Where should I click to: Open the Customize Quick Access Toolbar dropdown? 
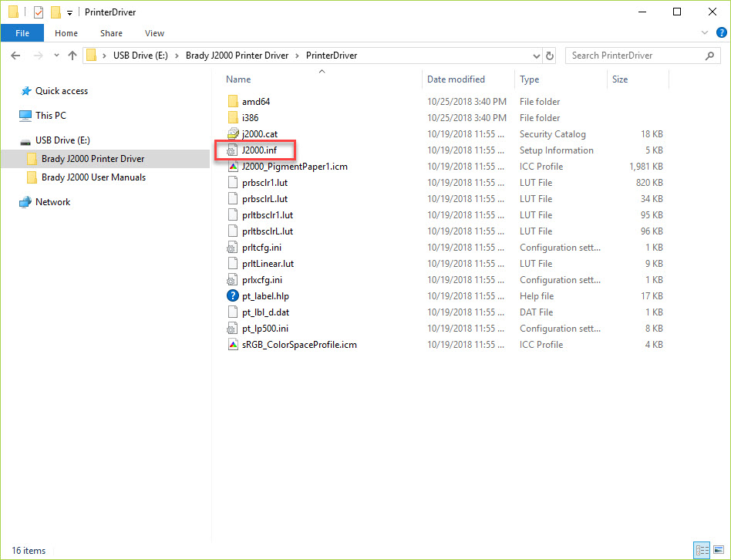tap(69, 13)
